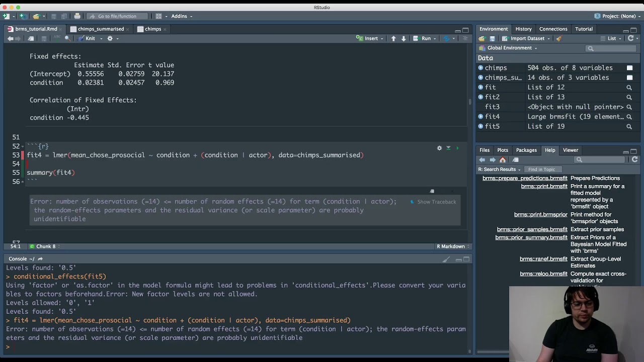The height and width of the screenshot is (362, 644).
Task: Open the History tab
Action: coord(523,29)
